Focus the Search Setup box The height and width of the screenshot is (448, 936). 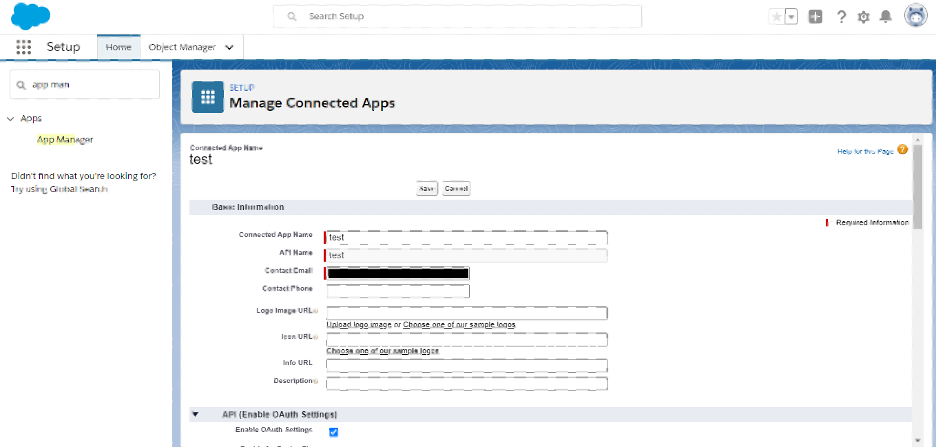pos(457,16)
